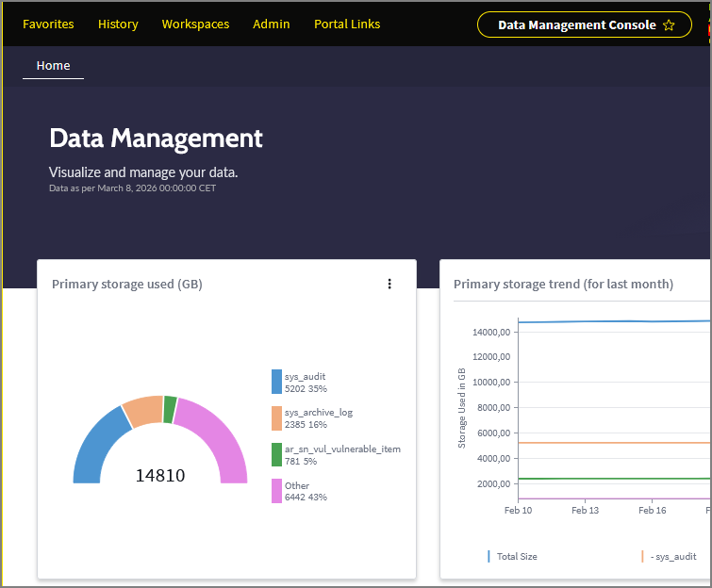Click the green ar_sn_vul_vulnerable_item legend swatch
Image resolution: width=712 pixels, height=588 pixels.
(276, 454)
